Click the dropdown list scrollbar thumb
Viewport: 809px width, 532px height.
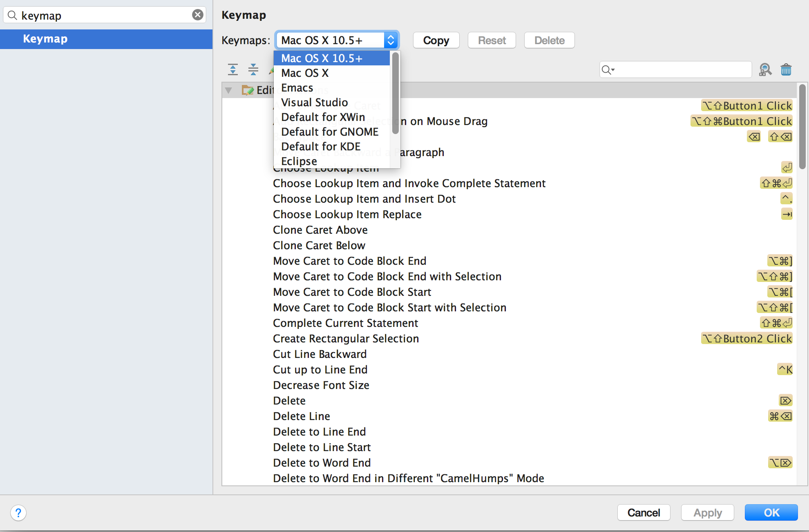(395, 94)
